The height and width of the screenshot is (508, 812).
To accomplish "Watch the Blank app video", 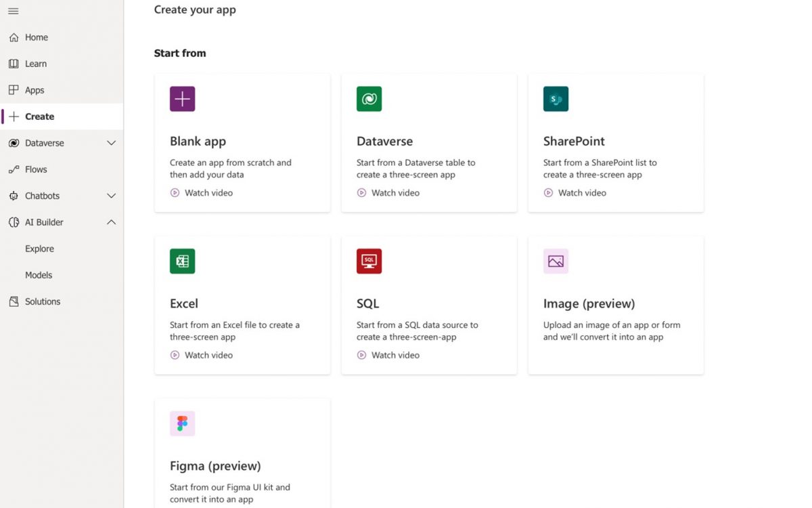I will [201, 192].
